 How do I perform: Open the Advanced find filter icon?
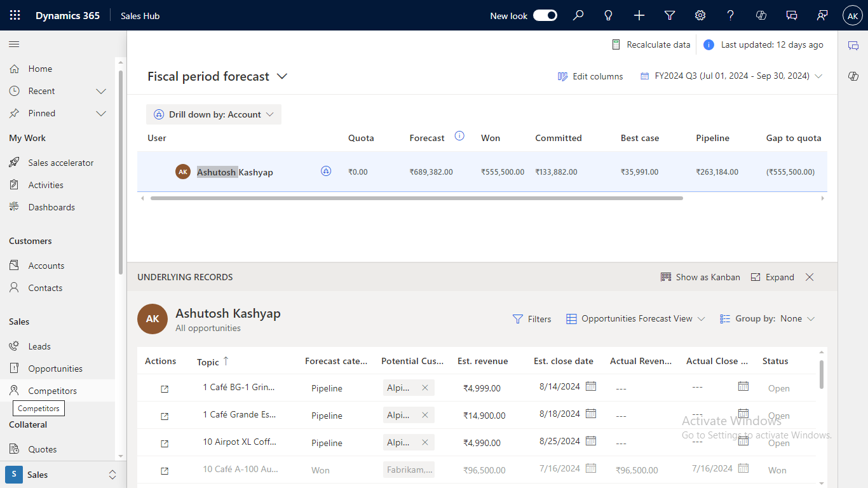[670, 16]
